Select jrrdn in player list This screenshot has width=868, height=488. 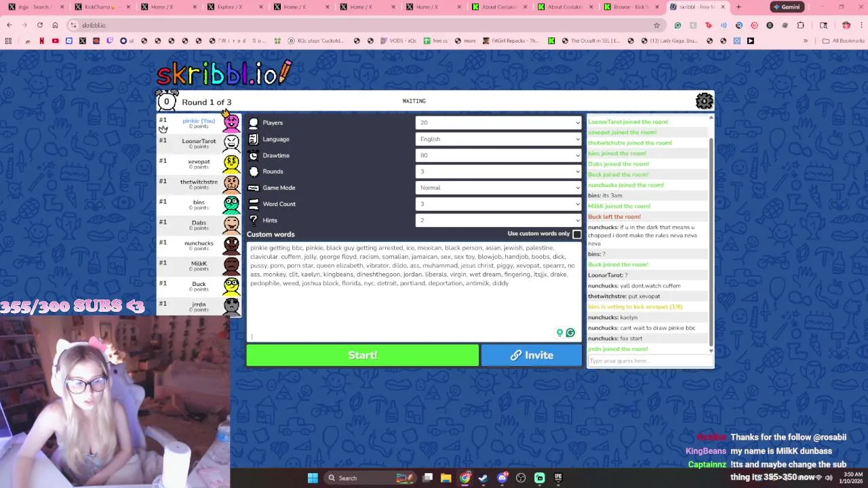[x=199, y=306]
